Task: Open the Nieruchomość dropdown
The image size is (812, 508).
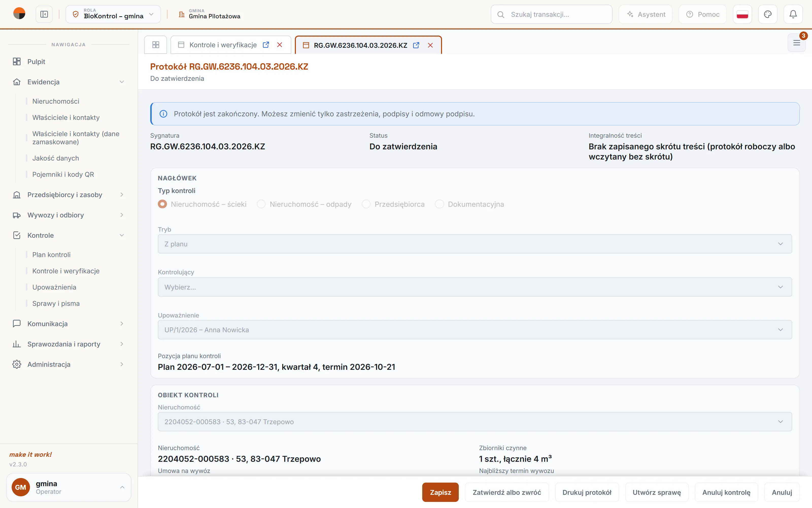Action: [475, 422]
